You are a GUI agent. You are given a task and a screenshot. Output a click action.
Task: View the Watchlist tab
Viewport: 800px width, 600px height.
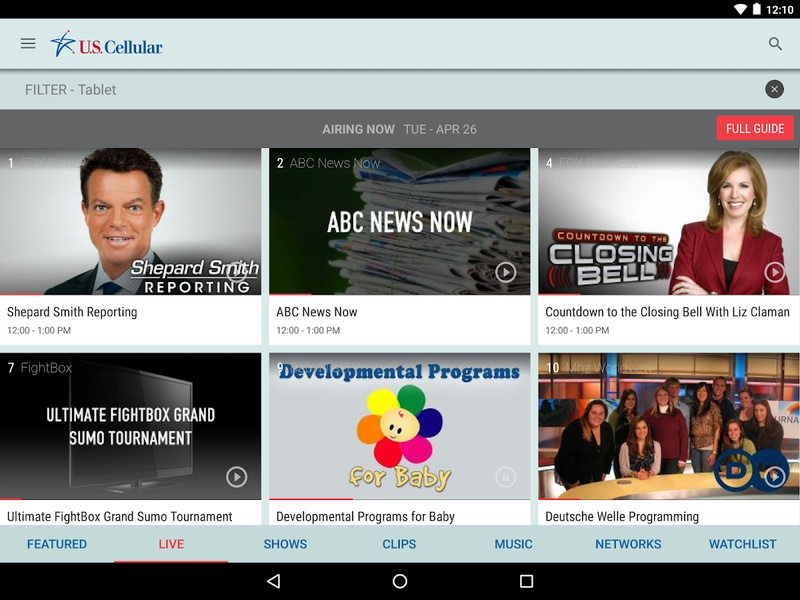(x=742, y=544)
